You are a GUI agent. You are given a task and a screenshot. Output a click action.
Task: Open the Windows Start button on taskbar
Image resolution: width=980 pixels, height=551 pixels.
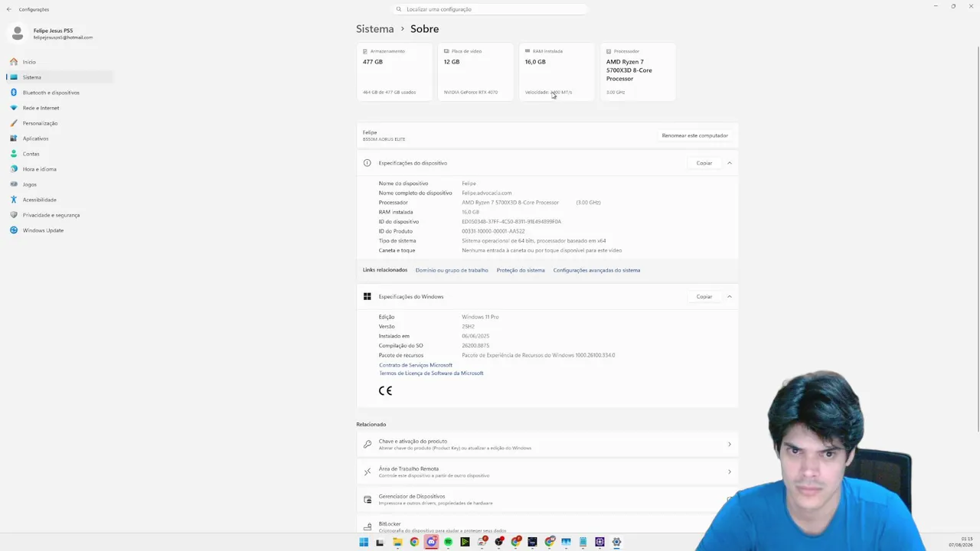pyautogui.click(x=364, y=542)
